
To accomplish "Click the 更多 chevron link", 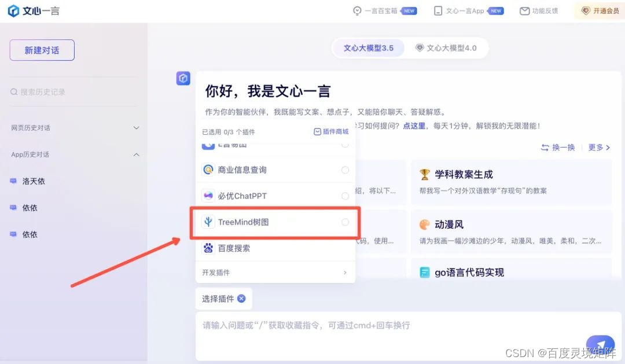I will coord(599,148).
